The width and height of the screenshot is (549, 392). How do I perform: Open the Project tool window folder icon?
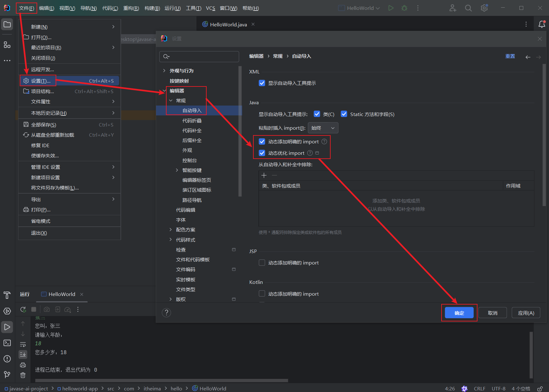pos(7,24)
